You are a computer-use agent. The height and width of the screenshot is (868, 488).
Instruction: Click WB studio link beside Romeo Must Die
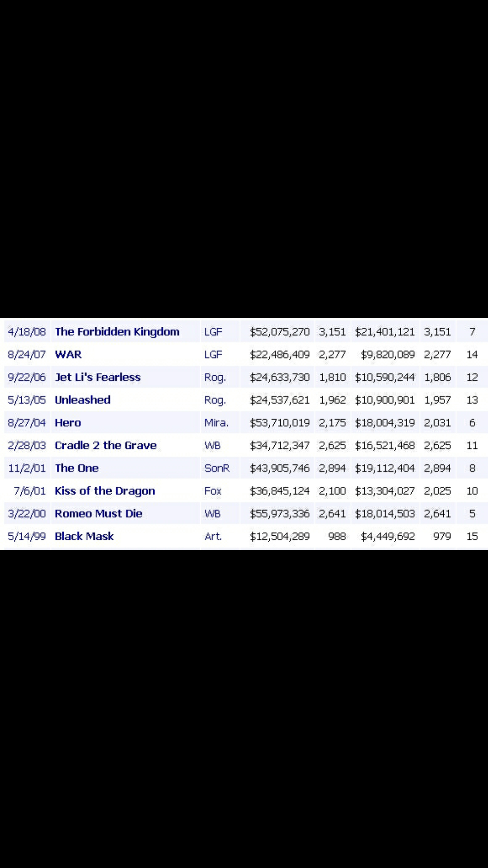coord(212,514)
